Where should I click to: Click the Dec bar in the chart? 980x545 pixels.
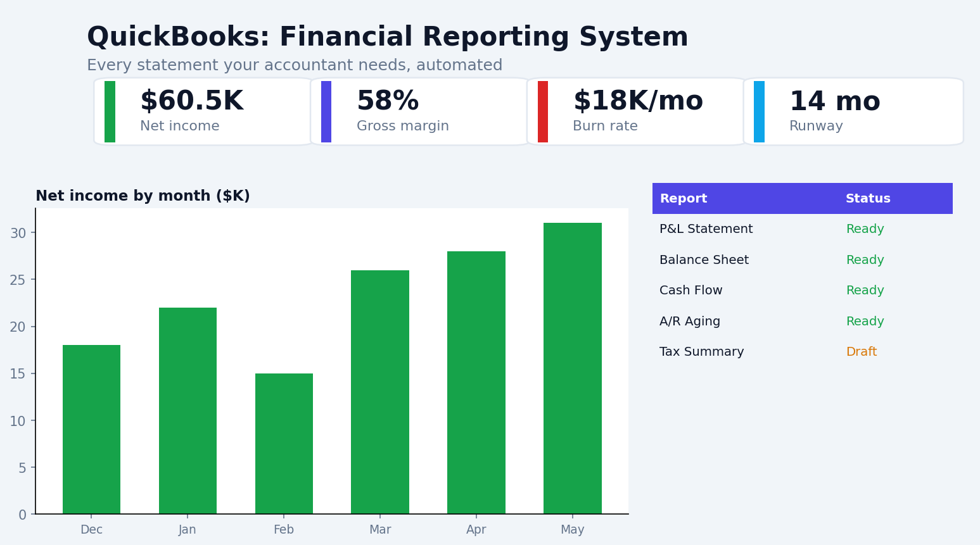pos(91,429)
